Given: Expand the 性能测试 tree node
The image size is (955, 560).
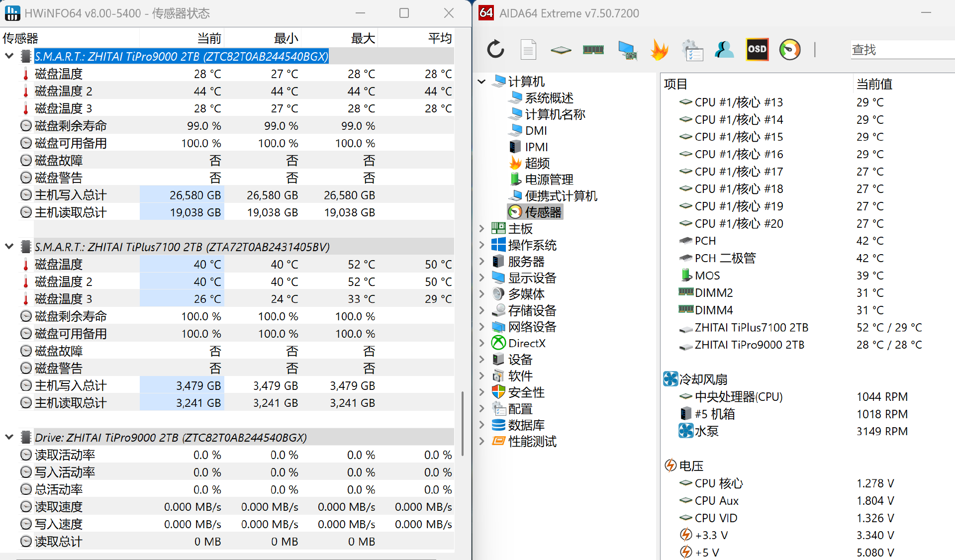Looking at the screenshot, I should (x=481, y=441).
